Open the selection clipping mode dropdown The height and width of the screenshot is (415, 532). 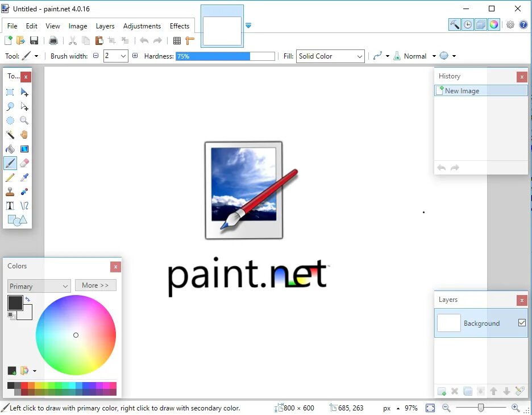454,56
